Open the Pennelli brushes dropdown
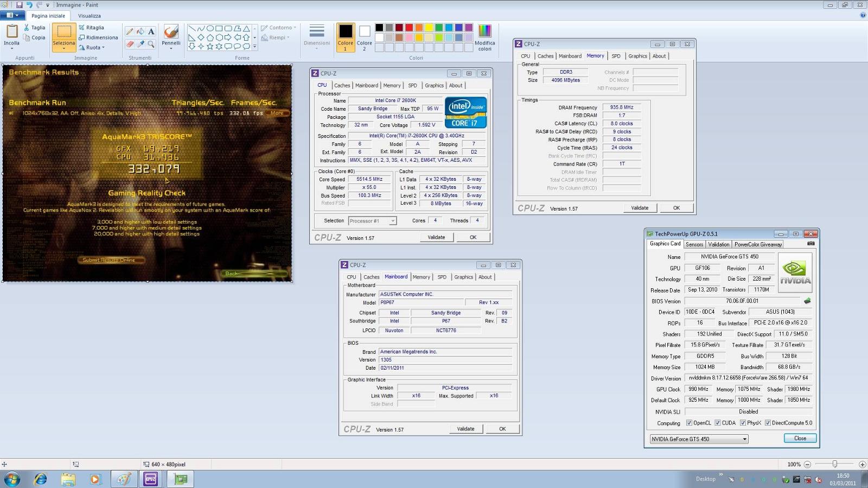The width and height of the screenshot is (868, 488). [x=171, y=48]
